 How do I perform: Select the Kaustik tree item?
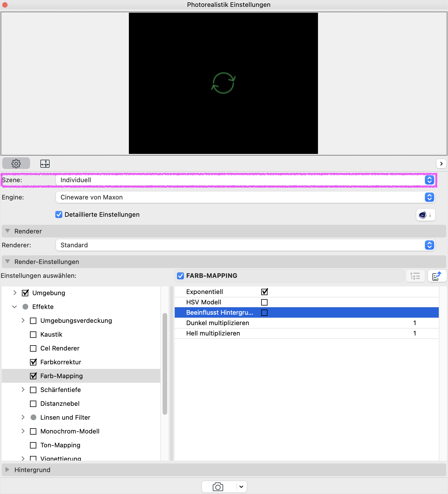point(51,334)
